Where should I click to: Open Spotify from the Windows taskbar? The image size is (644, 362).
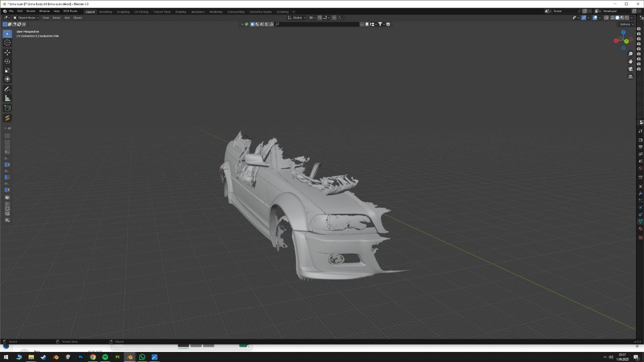105,357
